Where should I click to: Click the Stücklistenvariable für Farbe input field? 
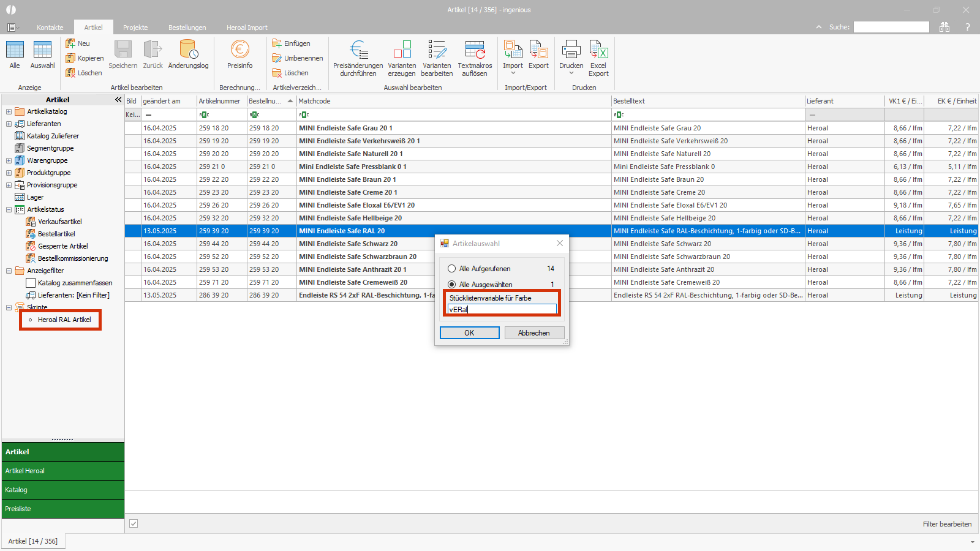click(502, 310)
